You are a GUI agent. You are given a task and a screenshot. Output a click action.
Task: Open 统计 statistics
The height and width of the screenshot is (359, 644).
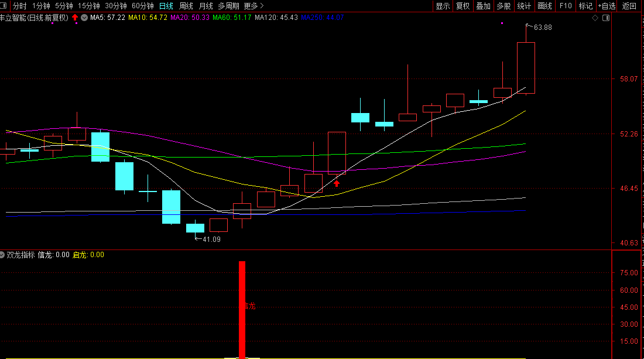point(524,6)
